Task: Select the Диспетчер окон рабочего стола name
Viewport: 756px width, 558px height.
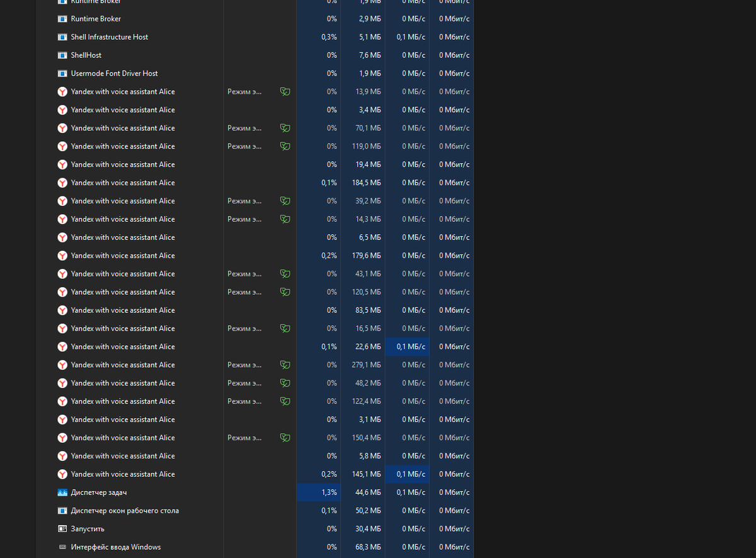Action: 125,511
